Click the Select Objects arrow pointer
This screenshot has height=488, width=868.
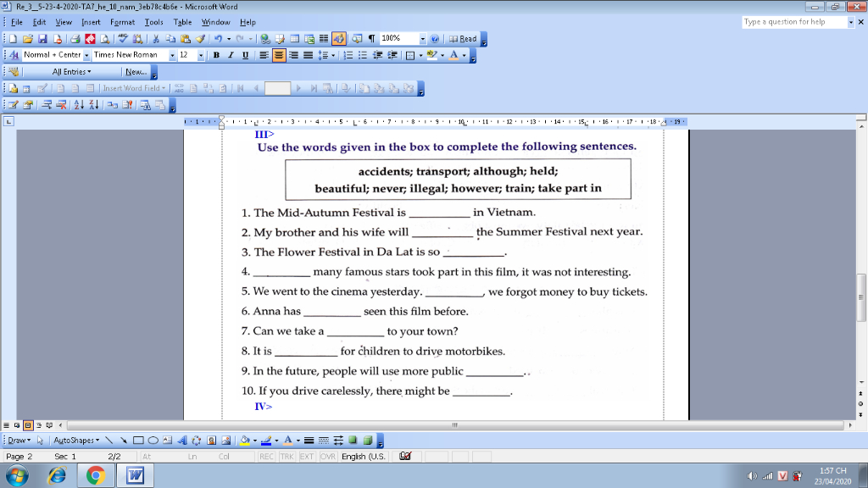click(x=40, y=441)
